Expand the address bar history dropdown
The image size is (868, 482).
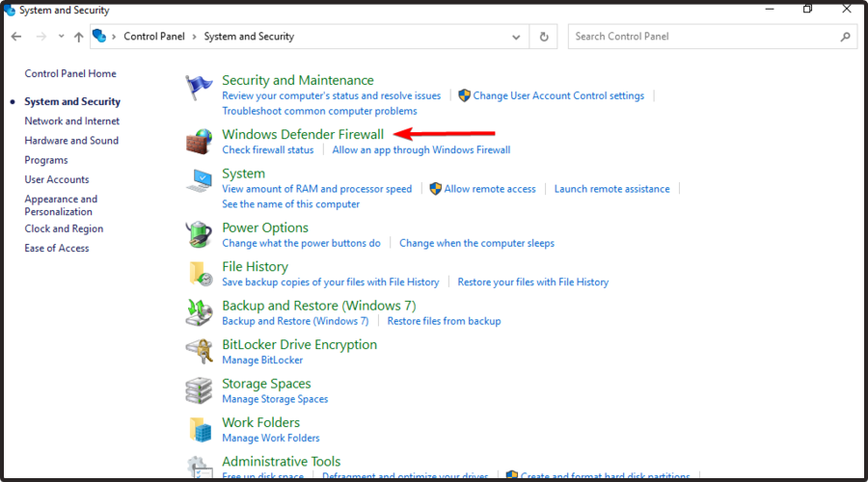[x=516, y=37]
